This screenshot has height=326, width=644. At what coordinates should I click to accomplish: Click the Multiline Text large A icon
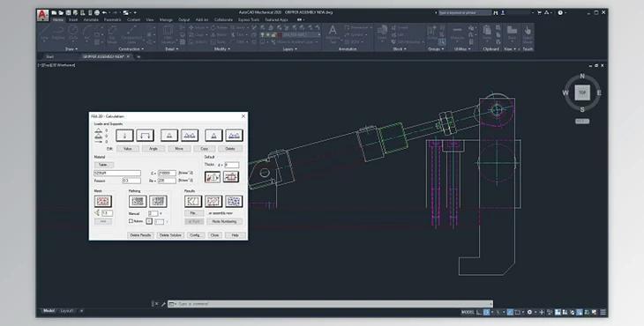point(333,30)
